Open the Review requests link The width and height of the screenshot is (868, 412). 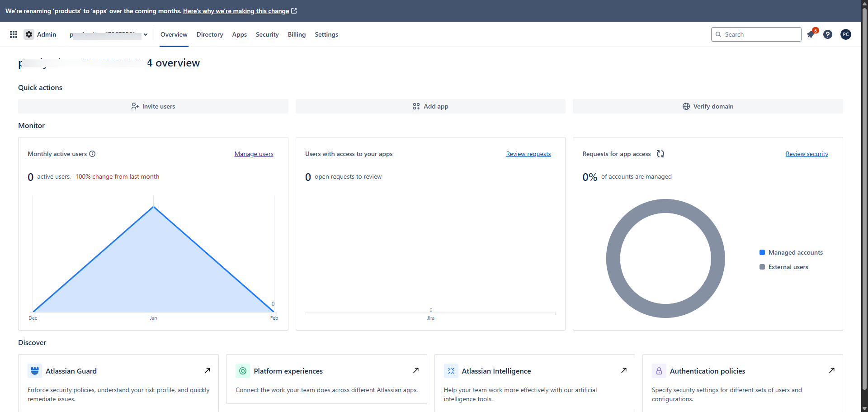(x=528, y=154)
